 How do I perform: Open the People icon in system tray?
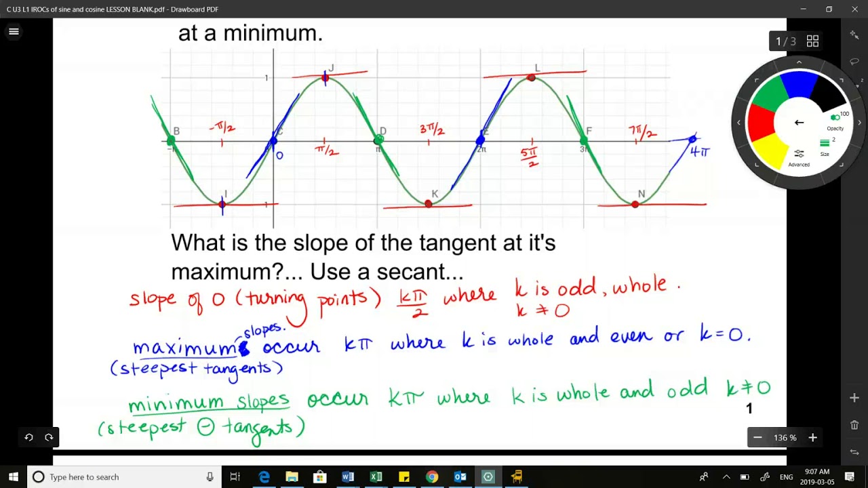704,476
